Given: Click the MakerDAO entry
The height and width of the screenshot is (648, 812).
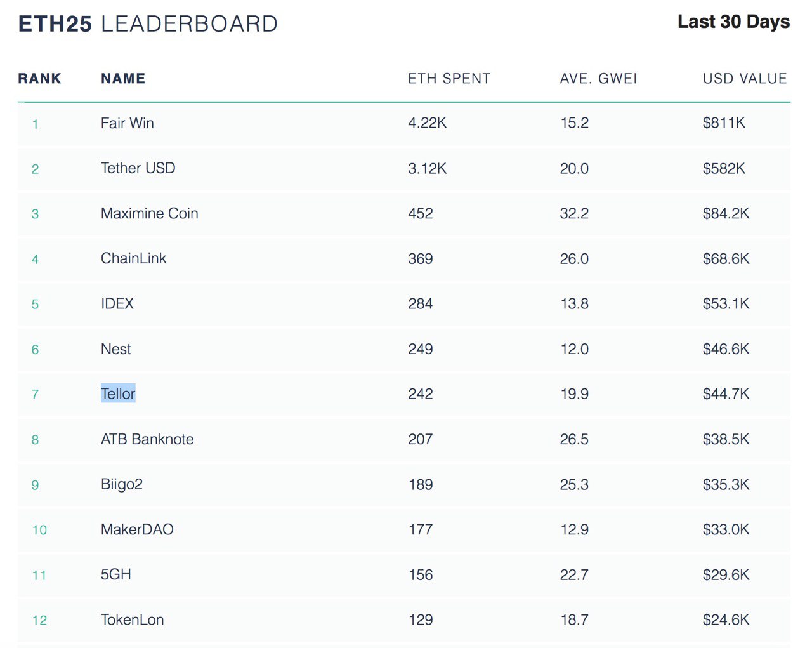Looking at the screenshot, I should coord(137,529).
